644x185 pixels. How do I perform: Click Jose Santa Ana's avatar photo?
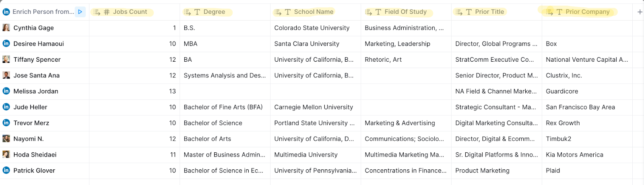tap(6, 75)
